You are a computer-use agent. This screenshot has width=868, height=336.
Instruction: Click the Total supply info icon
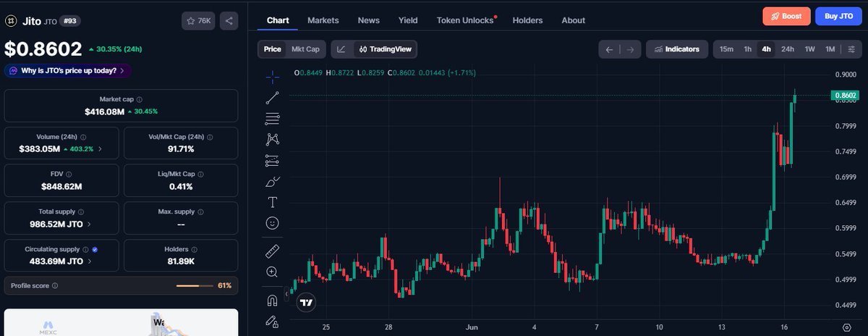(82, 212)
